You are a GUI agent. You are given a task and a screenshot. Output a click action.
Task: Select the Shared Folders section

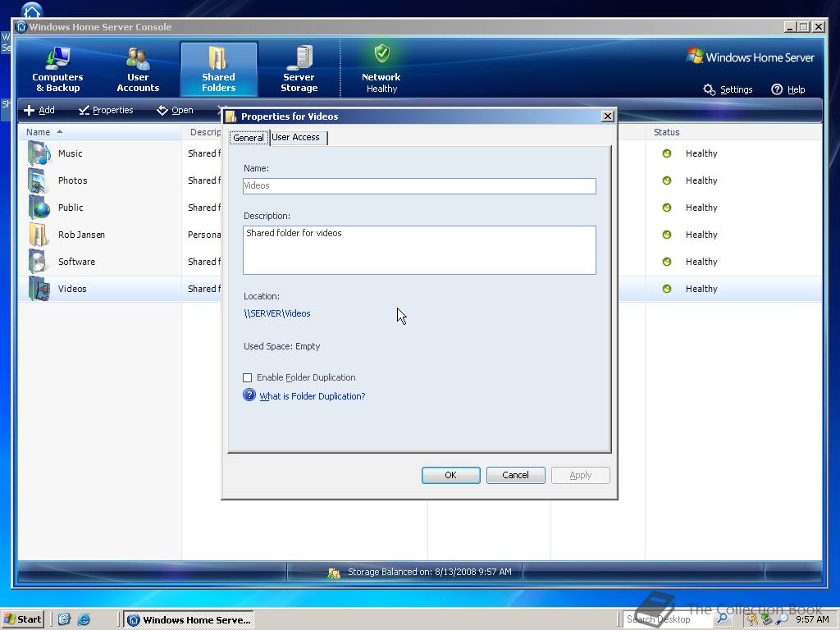click(x=218, y=70)
